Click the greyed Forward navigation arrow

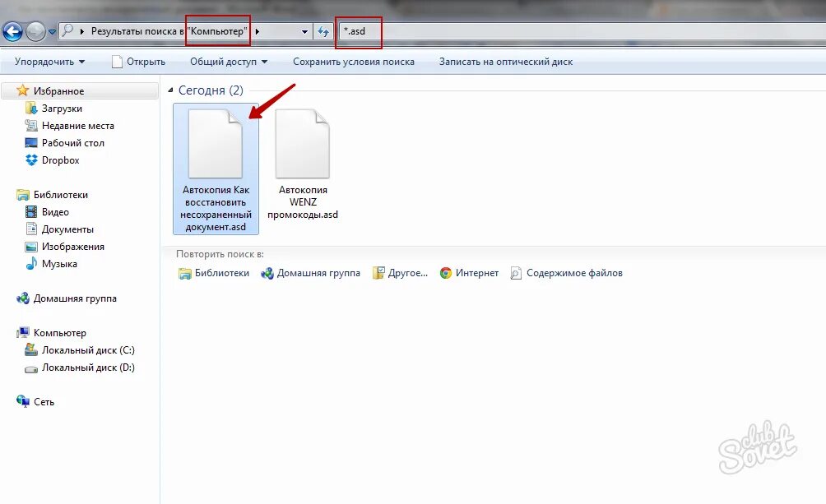(35, 31)
